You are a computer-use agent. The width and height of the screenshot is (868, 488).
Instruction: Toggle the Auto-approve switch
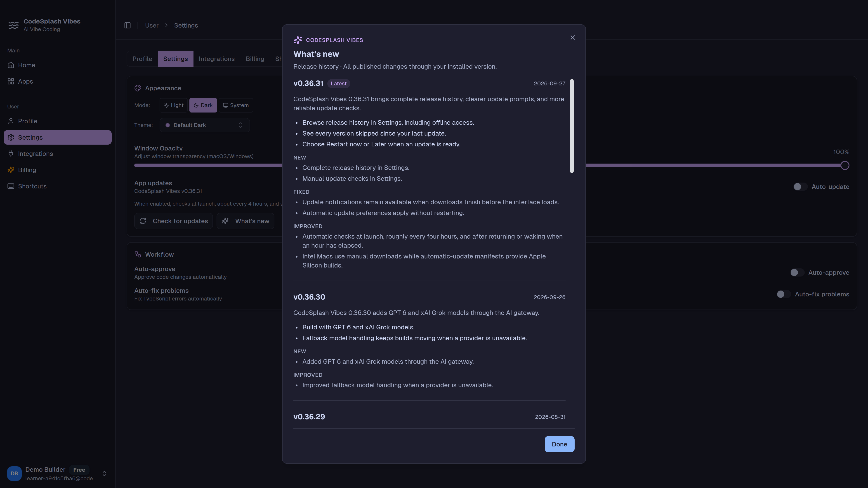click(797, 273)
